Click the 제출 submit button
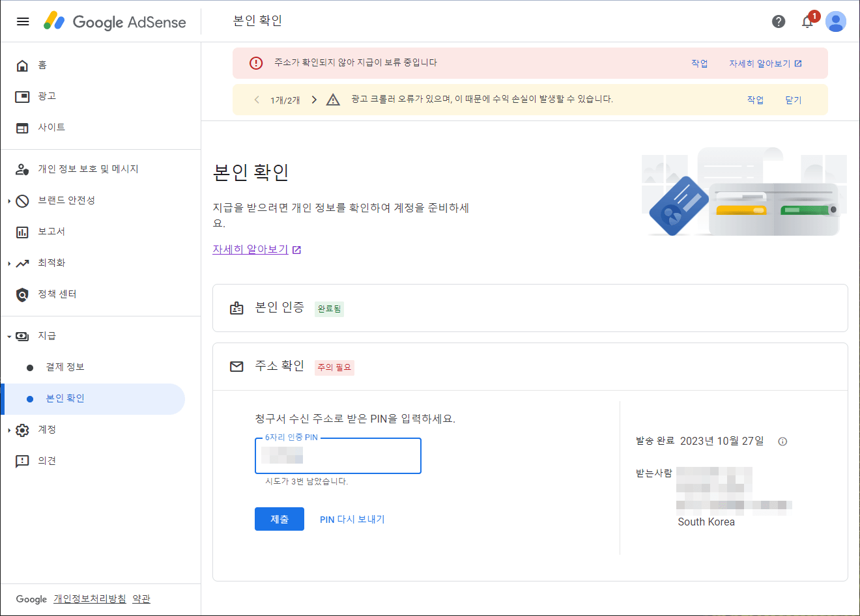The image size is (860, 616). point(279,519)
